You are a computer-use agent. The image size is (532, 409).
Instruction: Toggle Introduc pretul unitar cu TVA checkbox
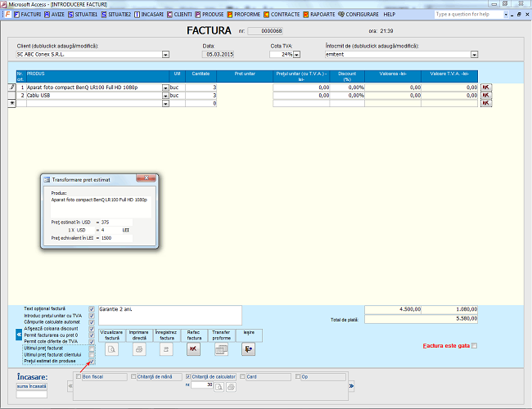pyautogui.click(x=92, y=316)
